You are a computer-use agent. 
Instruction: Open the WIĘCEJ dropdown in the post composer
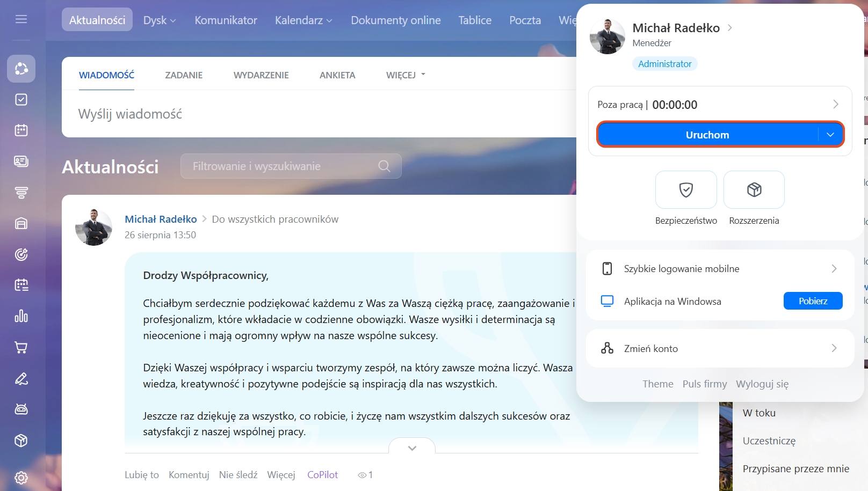click(406, 75)
